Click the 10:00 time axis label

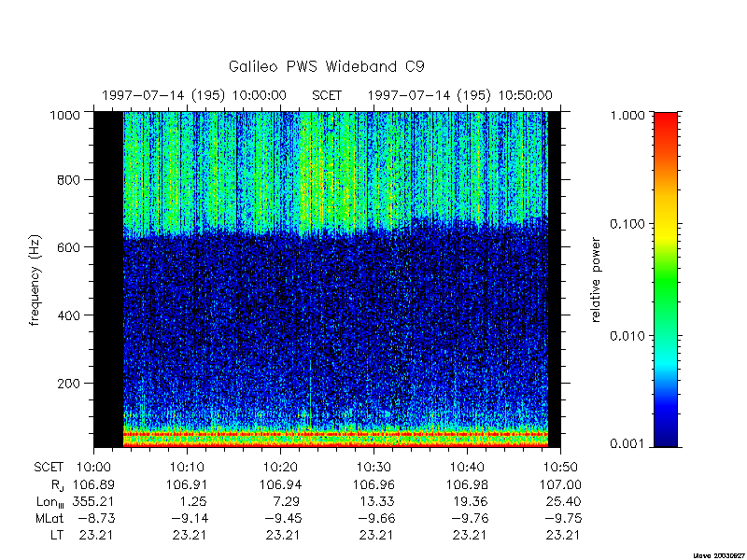(x=94, y=468)
